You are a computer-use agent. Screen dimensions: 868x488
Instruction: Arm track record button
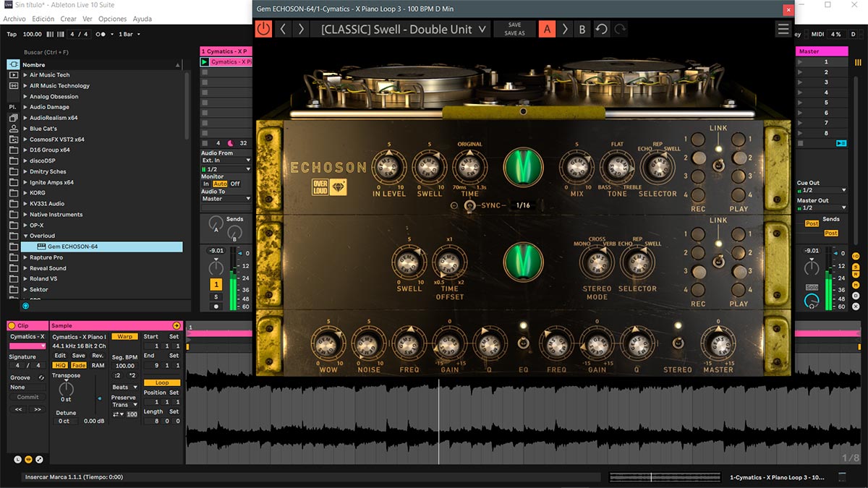click(216, 307)
